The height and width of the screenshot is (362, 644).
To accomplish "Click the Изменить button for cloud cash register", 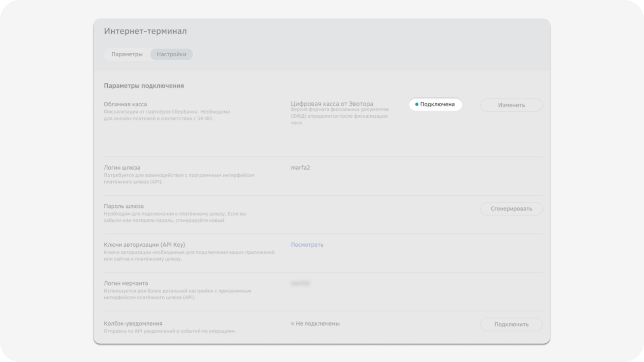I will pyautogui.click(x=511, y=105).
